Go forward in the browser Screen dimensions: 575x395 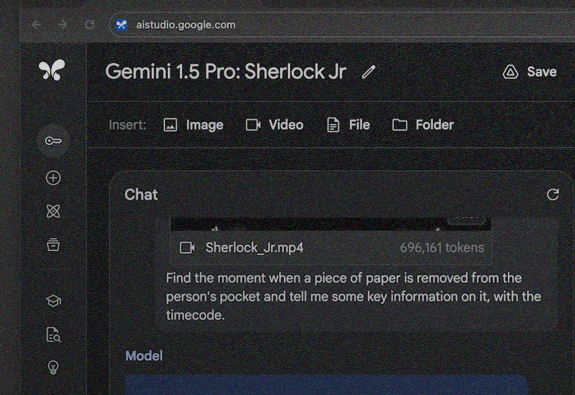[x=63, y=25]
